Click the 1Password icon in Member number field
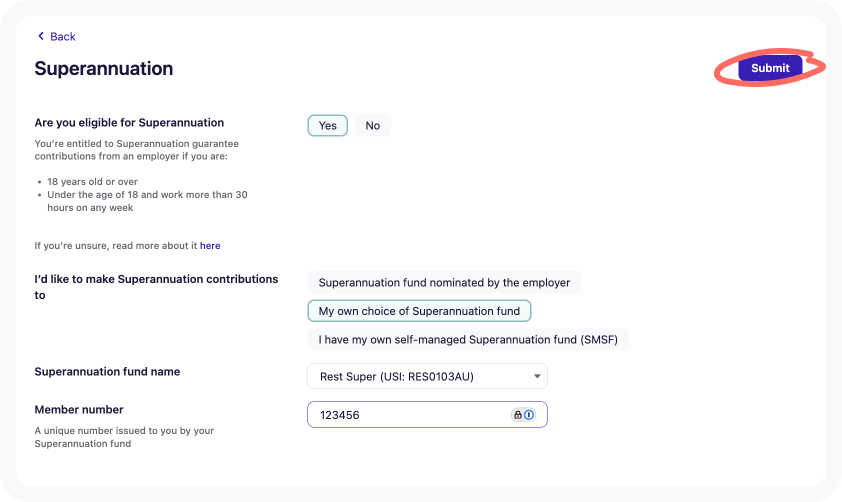This screenshot has width=842, height=502. 529,414
